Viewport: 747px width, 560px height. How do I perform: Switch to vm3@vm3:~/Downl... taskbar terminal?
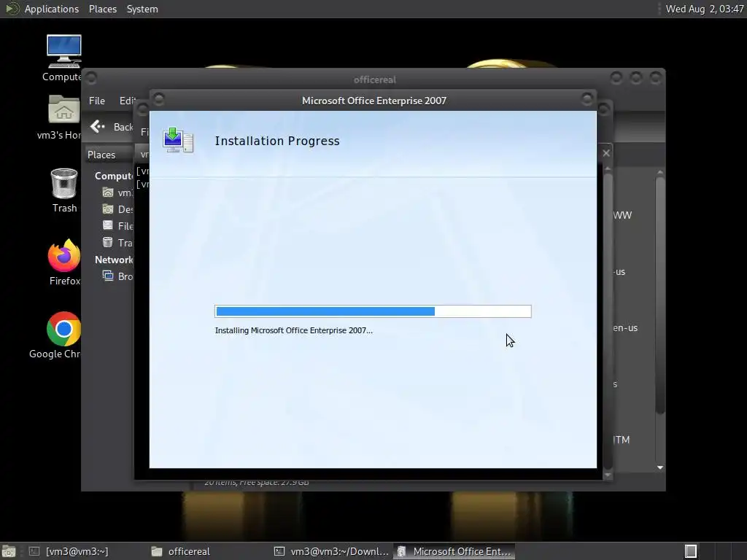coord(332,551)
